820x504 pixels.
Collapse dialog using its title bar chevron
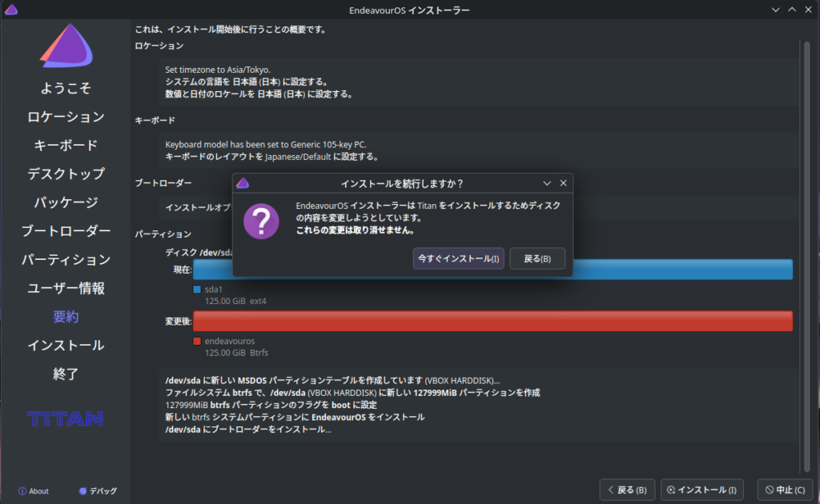pos(547,183)
